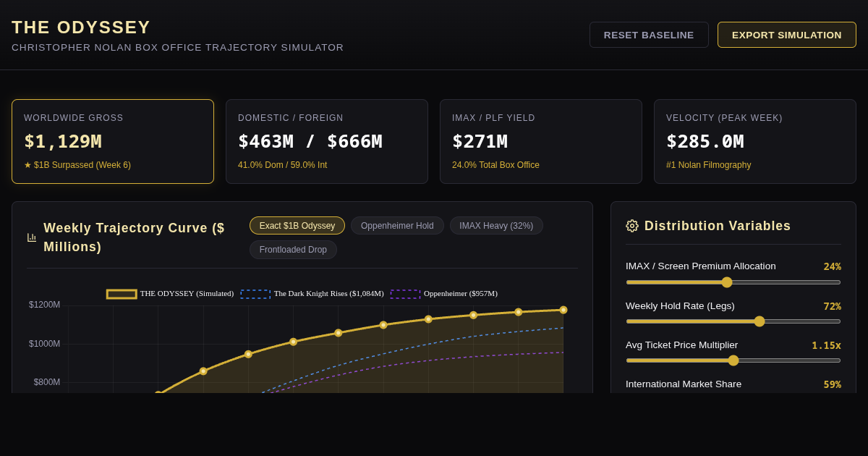Click the $1000M axis label

45,344
